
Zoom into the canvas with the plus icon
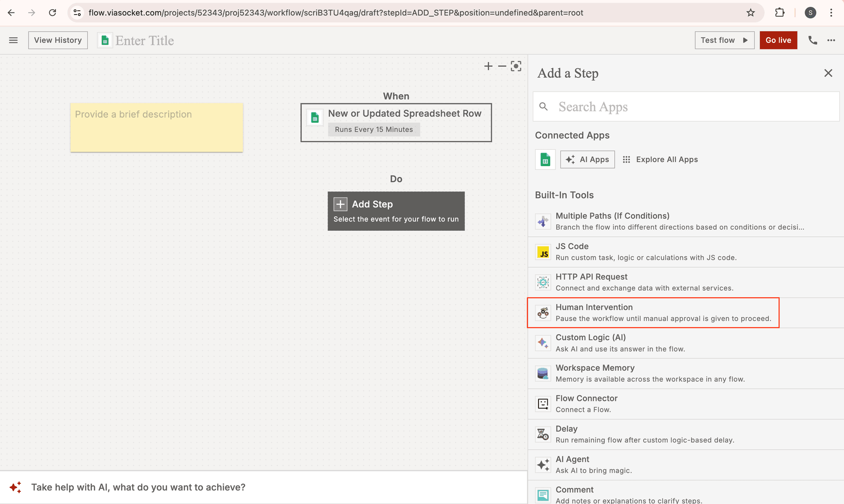pos(488,66)
